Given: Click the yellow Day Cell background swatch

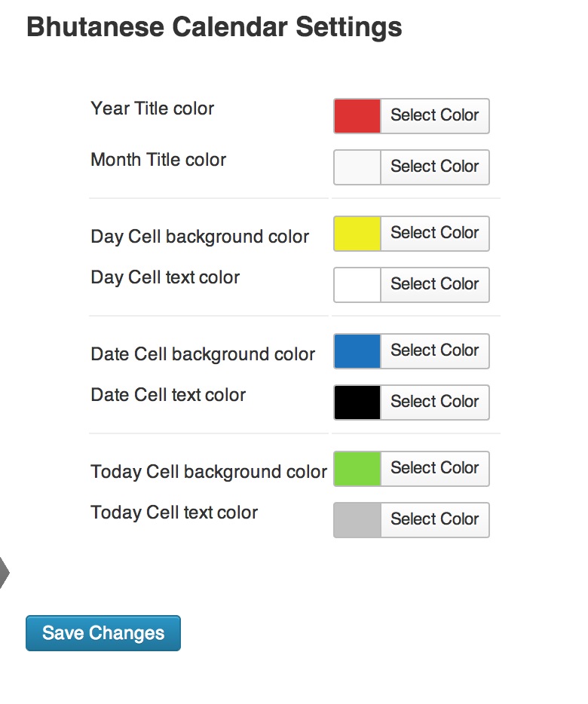Looking at the screenshot, I should click(357, 234).
